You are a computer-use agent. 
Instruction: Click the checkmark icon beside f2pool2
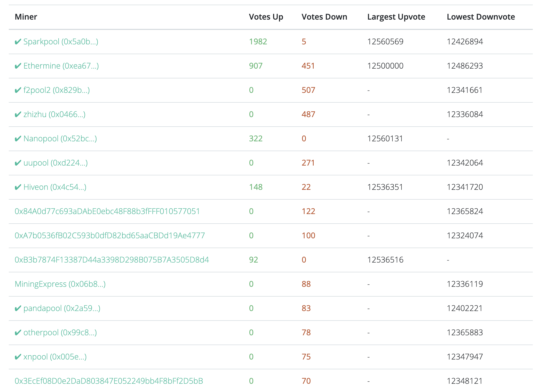click(18, 90)
